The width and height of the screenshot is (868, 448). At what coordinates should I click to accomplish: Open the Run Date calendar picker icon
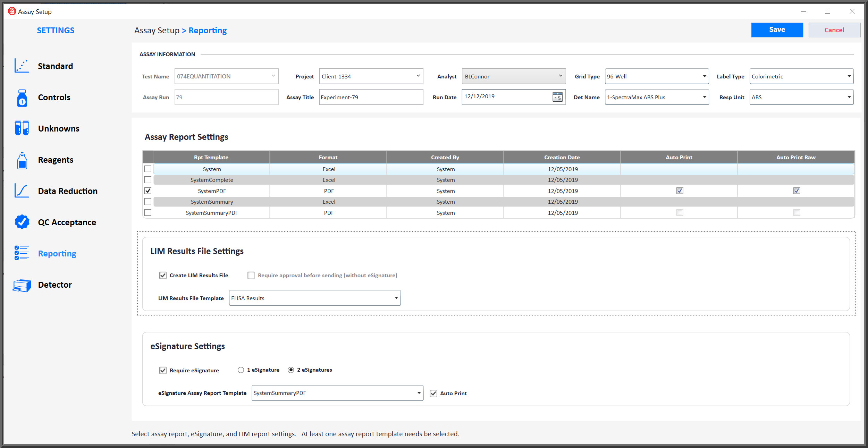coord(557,97)
